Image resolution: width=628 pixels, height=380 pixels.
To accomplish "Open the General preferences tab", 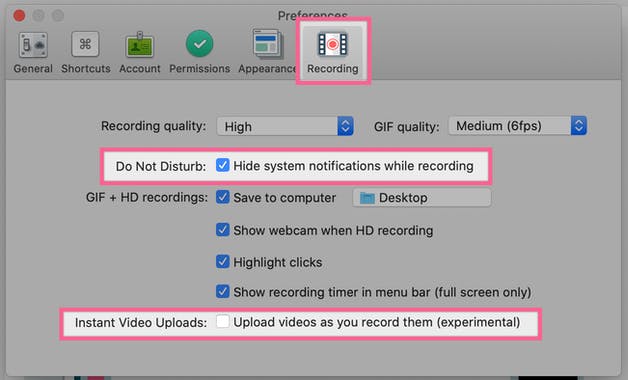I will (33, 52).
